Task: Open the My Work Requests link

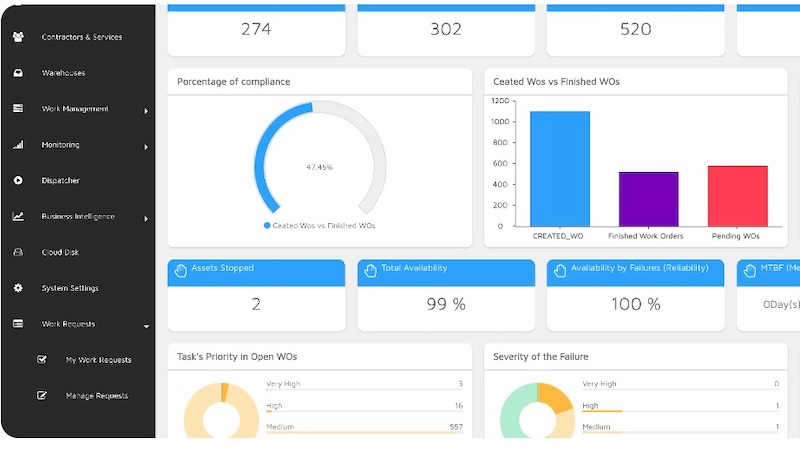Action: (98, 360)
